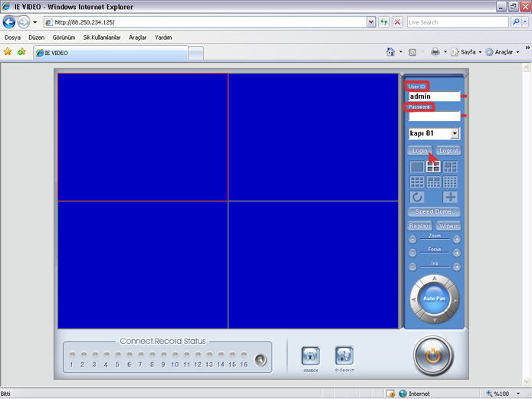
Task: Click Focus plus button
Action: point(457,253)
